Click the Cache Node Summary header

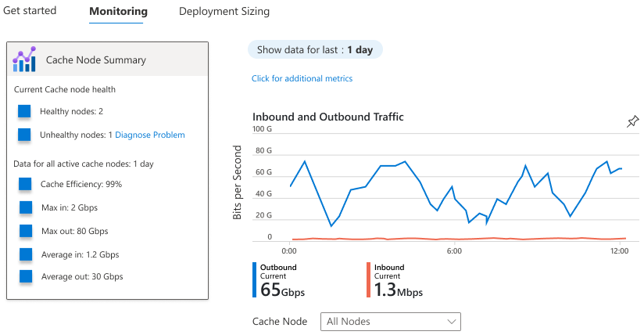[96, 59]
